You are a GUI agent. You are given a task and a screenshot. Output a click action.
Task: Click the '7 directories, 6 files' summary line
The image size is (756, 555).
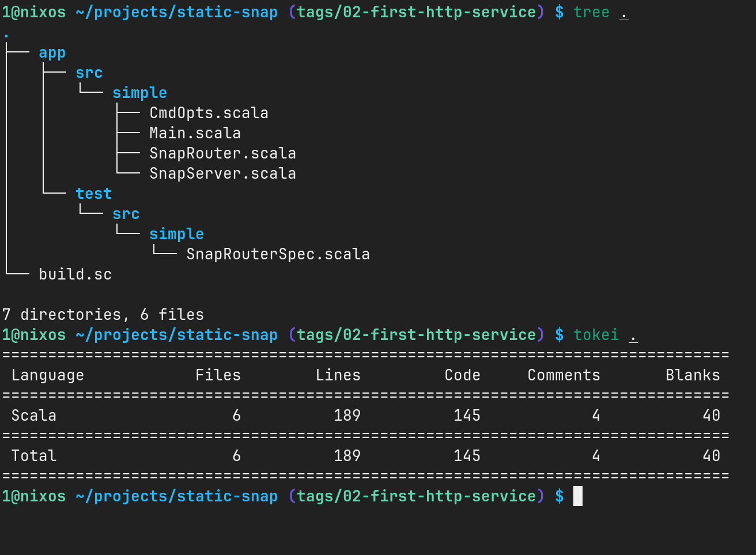click(103, 315)
